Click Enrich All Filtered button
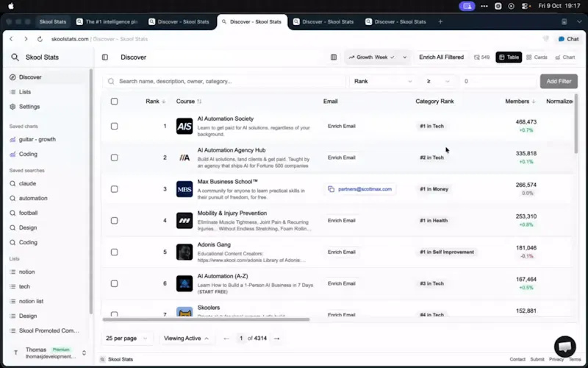 coord(442,57)
